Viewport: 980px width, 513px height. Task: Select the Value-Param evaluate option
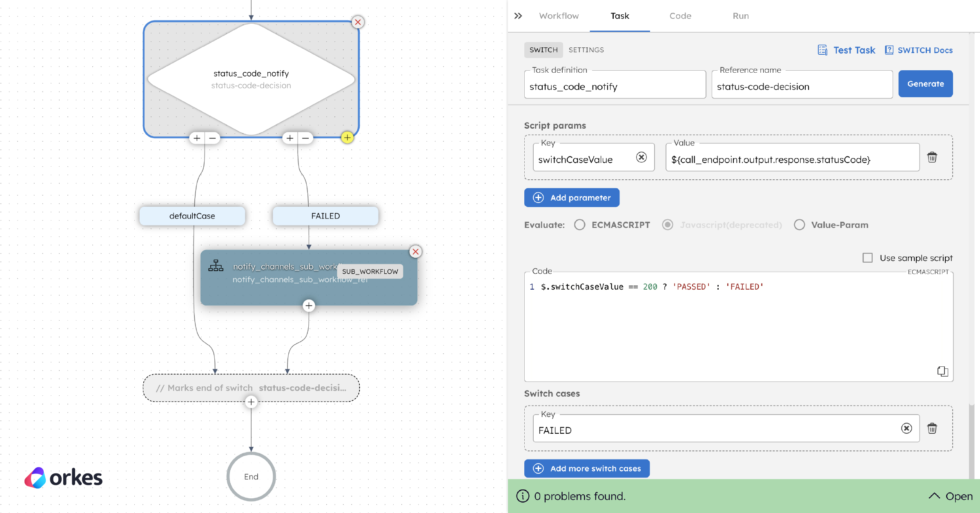tap(799, 225)
